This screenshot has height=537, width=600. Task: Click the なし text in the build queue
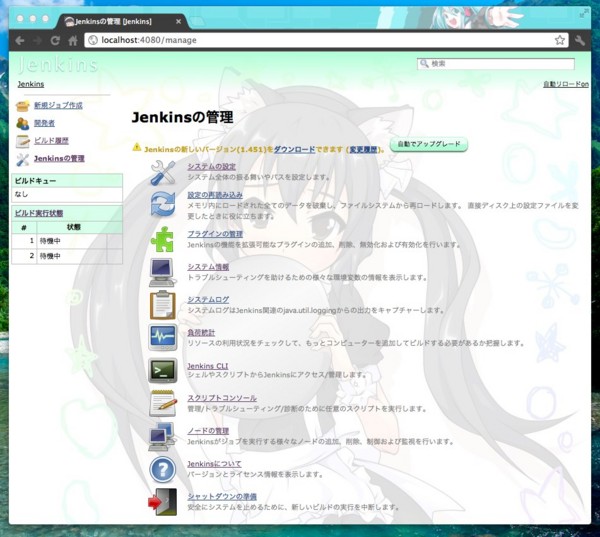tap(21, 194)
